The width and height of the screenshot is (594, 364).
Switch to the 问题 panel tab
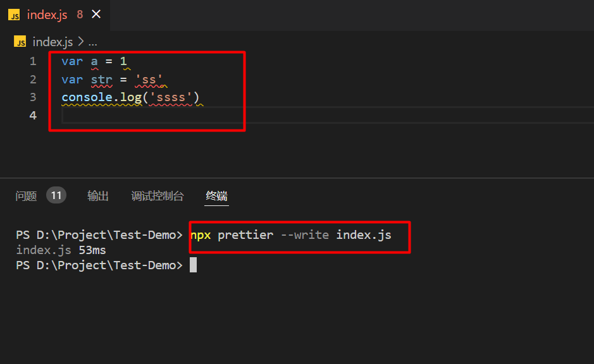pos(27,196)
